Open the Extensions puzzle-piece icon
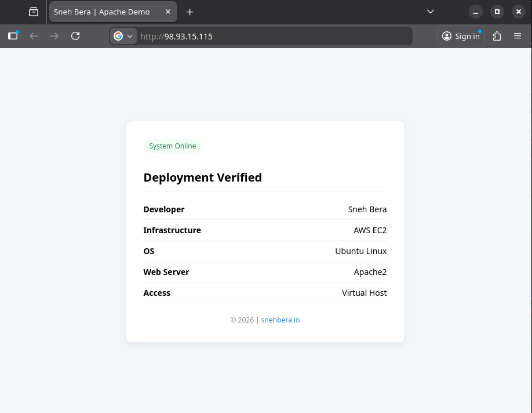 [x=497, y=36]
